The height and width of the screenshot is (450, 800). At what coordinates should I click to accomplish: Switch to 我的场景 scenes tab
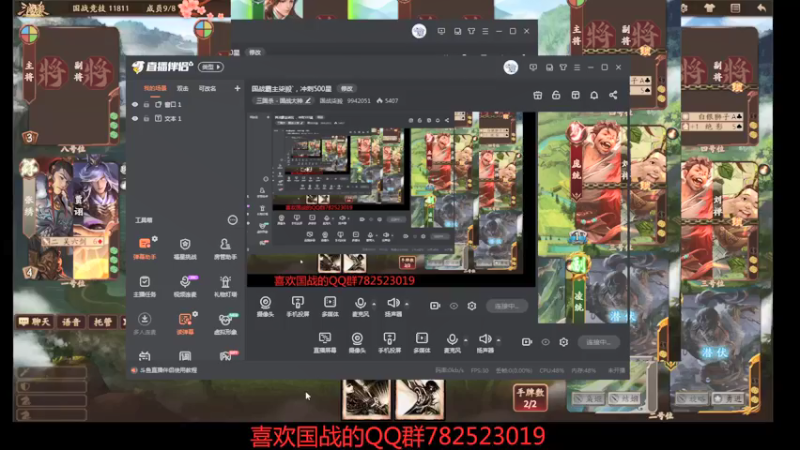pos(155,88)
